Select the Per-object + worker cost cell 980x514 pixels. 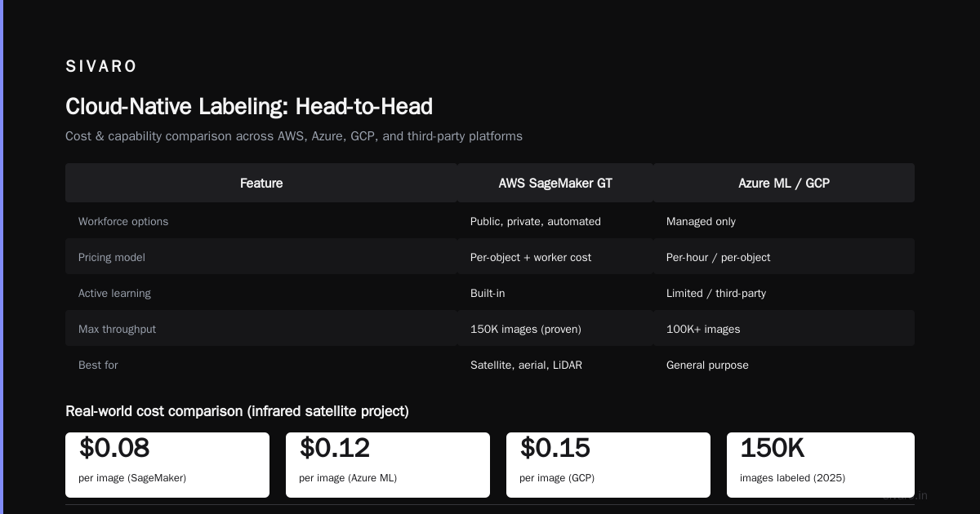click(531, 257)
